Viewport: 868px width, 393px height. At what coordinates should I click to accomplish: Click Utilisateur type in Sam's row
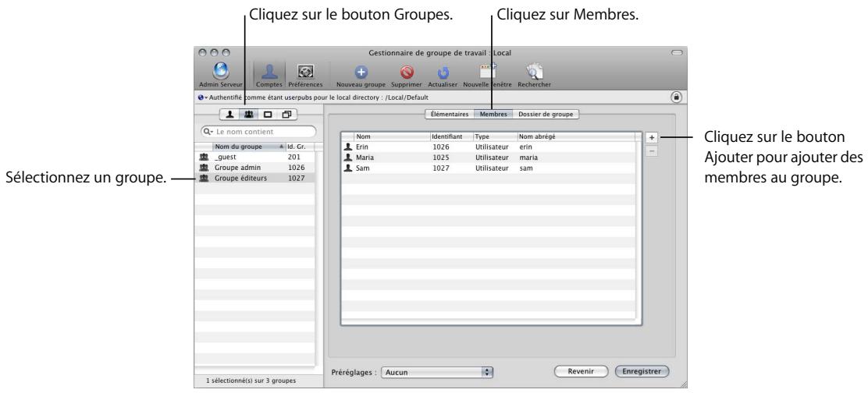click(492, 168)
